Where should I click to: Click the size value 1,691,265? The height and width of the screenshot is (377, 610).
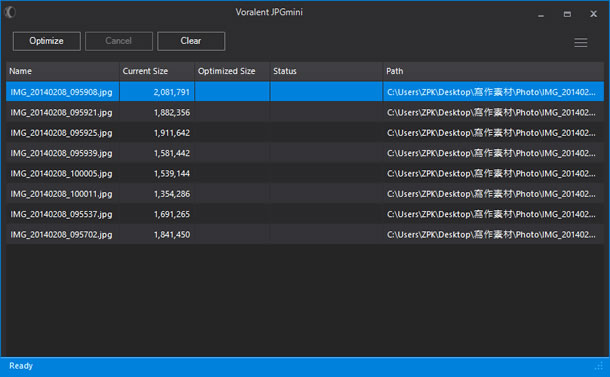point(172,214)
